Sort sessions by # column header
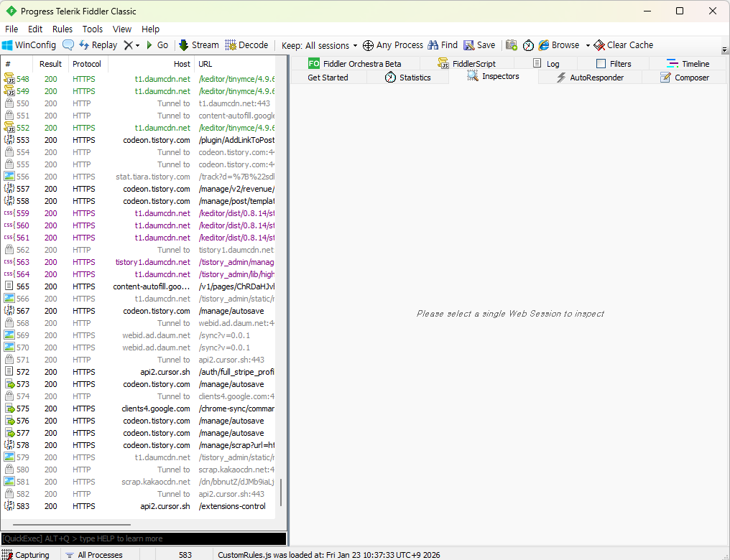The image size is (730, 560). (x=17, y=64)
